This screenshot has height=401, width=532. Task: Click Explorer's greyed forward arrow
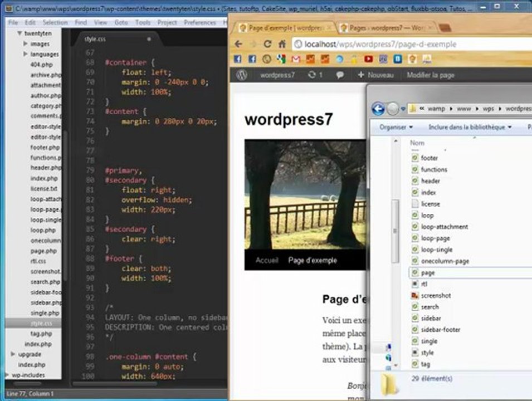[x=393, y=109]
